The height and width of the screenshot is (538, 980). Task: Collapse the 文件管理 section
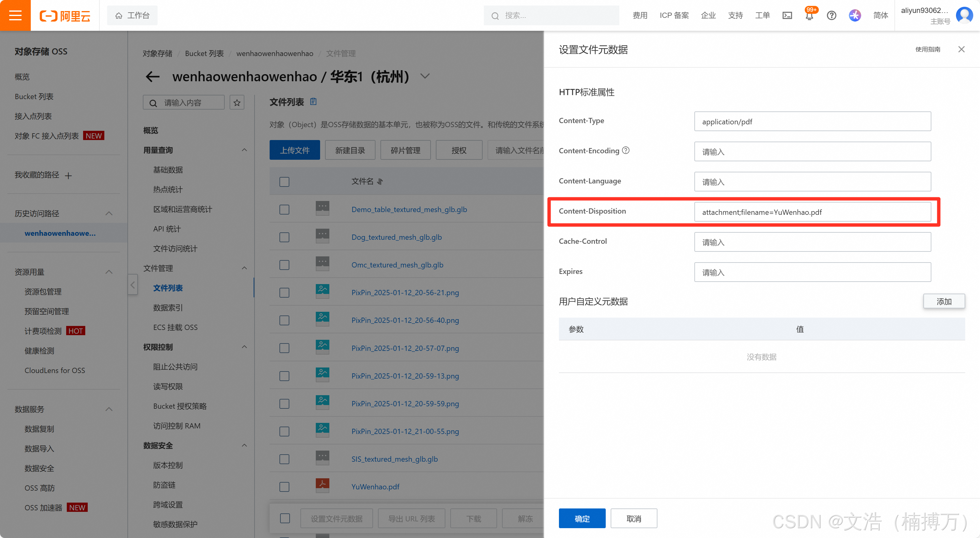(x=244, y=268)
